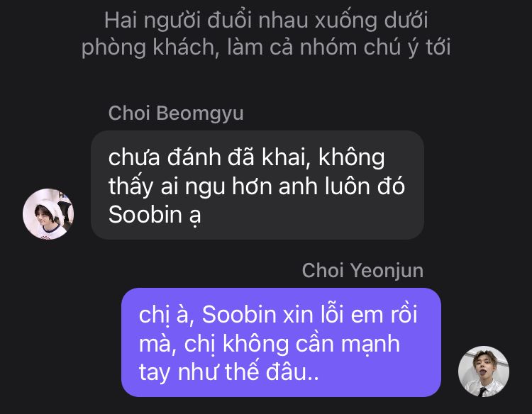Tap the gray message bubble from Beomgyu
Image resolution: width=532 pixels, height=414 pixels.
tap(257, 185)
